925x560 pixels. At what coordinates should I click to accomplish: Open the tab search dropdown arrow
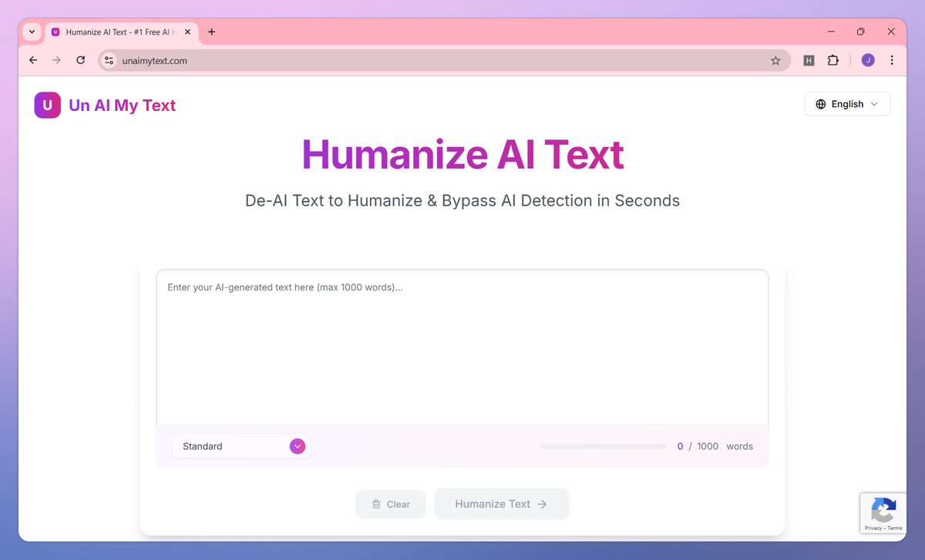coord(32,32)
